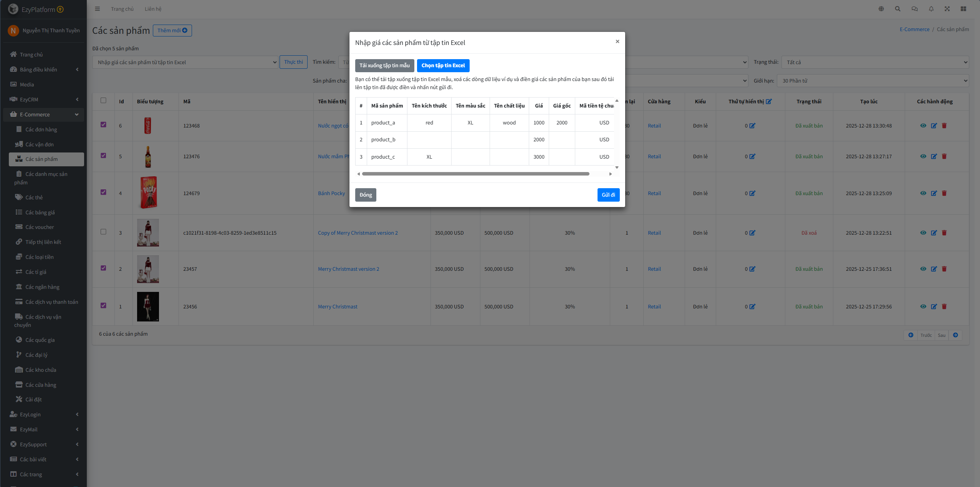Open 'Các voucher' sidebar item
The width and height of the screenshot is (980, 487).
[x=40, y=227]
